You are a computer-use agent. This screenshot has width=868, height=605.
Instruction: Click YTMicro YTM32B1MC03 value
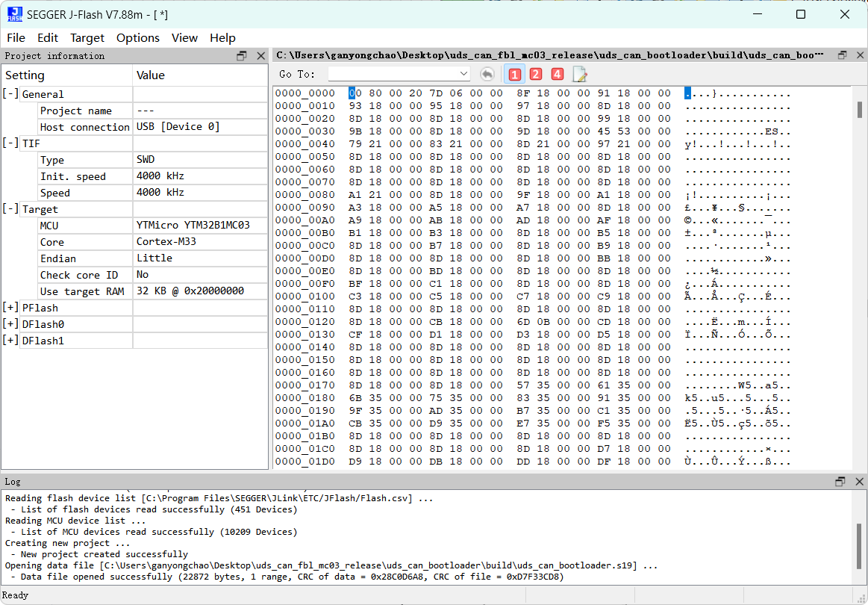tap(193, 226)
